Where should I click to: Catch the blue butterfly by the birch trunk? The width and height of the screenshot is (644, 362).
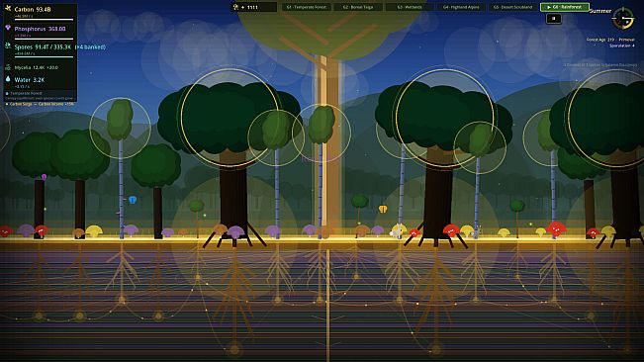[x=133, y=200]
